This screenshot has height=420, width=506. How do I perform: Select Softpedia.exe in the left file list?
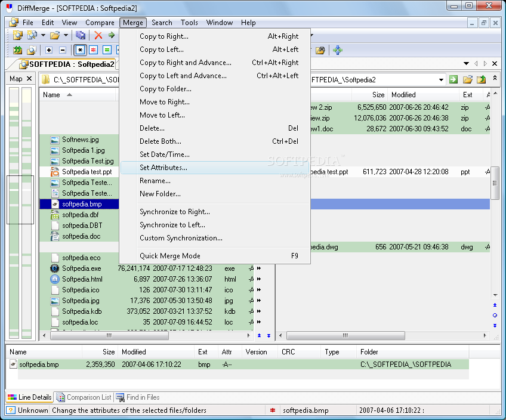(x=82, y=268)
